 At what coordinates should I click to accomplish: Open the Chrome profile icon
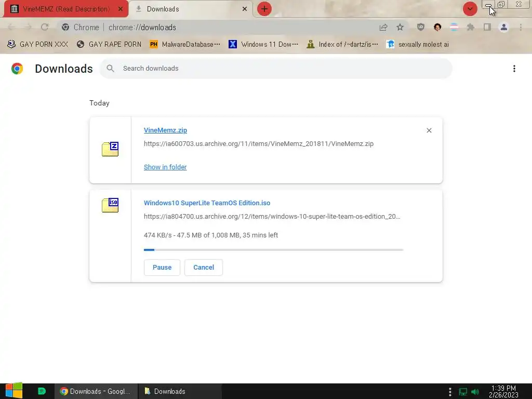[504, 27]
